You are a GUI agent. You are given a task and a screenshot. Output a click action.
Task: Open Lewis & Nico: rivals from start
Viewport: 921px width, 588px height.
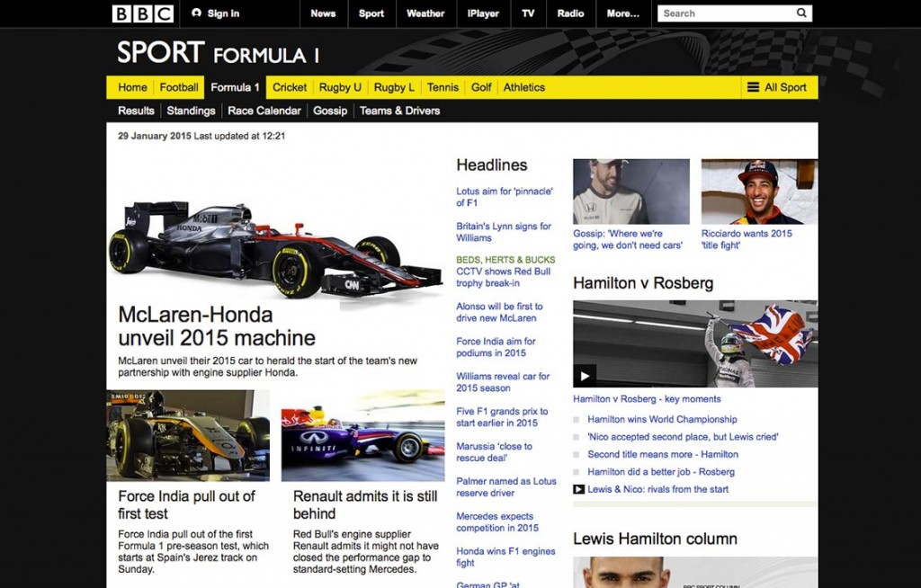657,489
